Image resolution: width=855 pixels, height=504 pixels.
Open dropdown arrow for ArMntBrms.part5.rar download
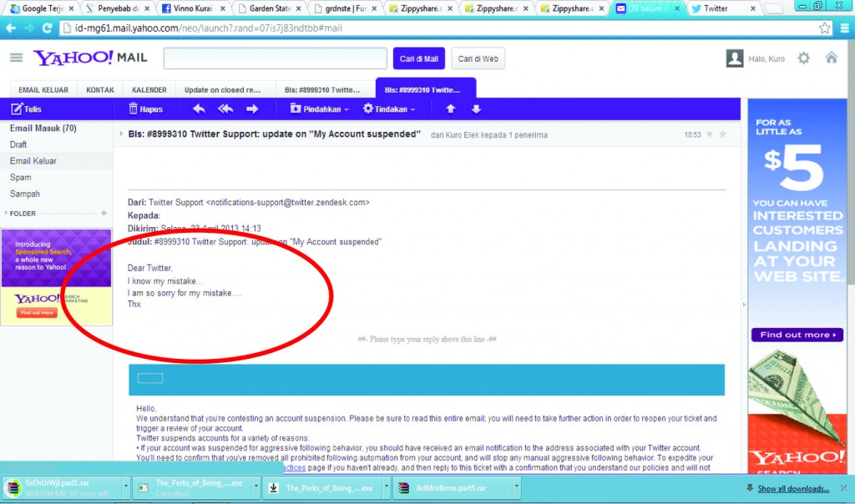(516, 486)
